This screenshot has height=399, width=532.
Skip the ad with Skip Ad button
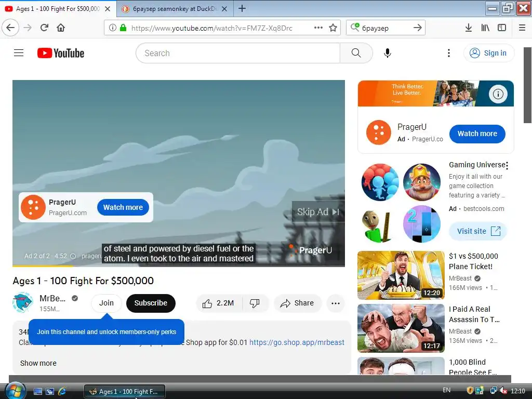tap(318, 212)
